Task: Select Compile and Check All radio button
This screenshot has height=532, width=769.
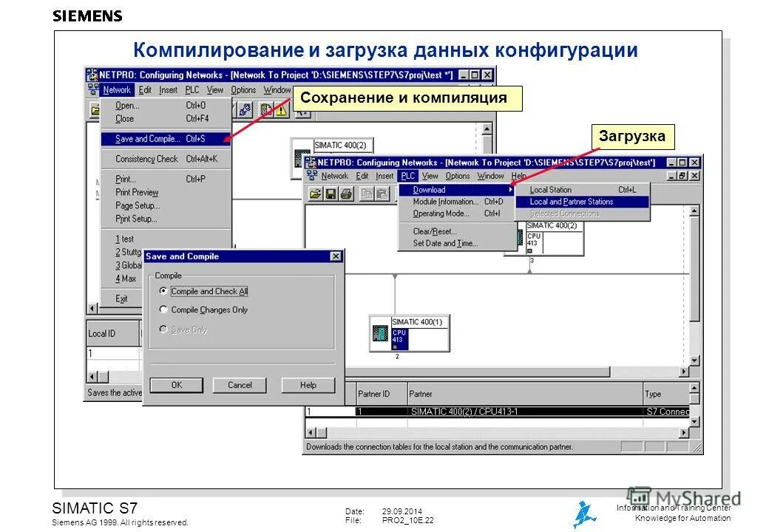Action: (x=163, y=291)
